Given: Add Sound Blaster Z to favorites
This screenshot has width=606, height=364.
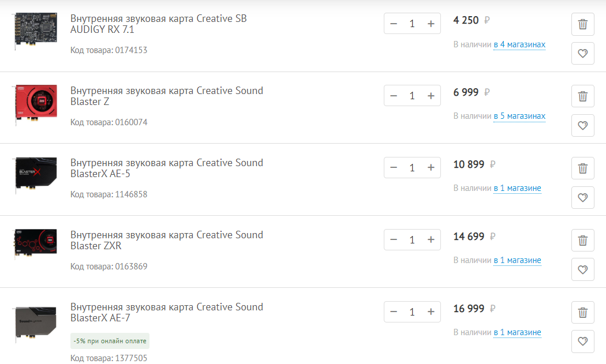Looking at the screenshot, I should 582,125.
